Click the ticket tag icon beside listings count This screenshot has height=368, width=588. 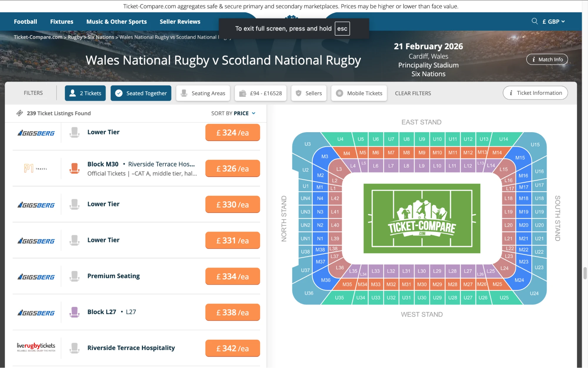pyautogui.click(x=20, y=113)
